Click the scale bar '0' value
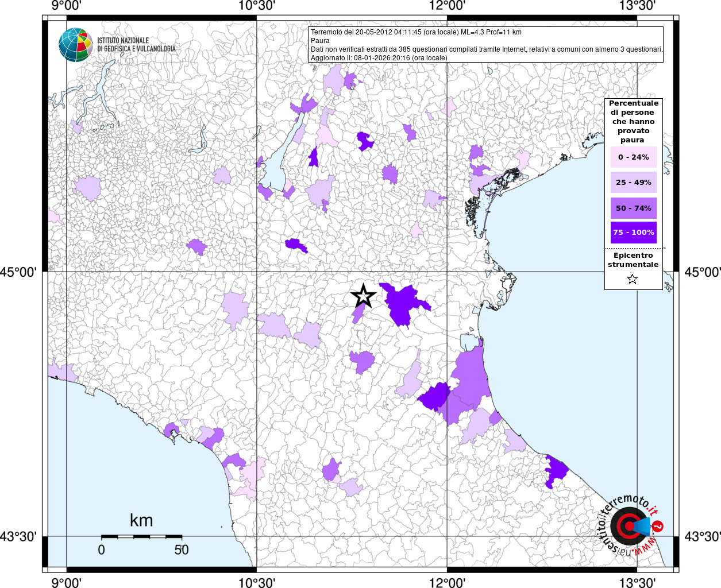 (x=101, y=550)
